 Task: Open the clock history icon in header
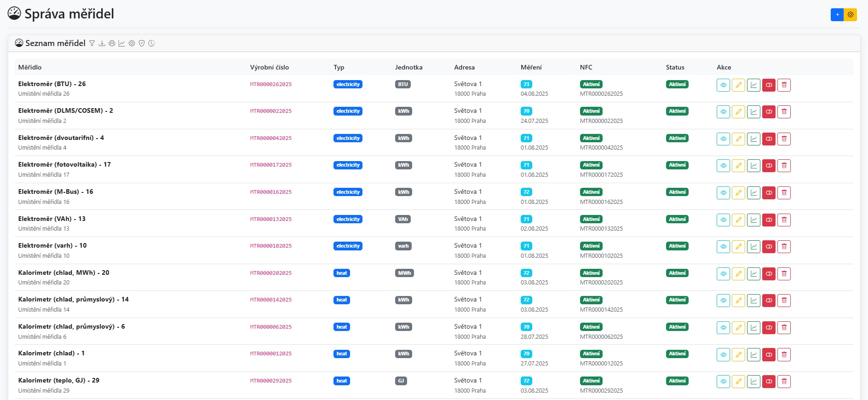(x=151, y=43)
